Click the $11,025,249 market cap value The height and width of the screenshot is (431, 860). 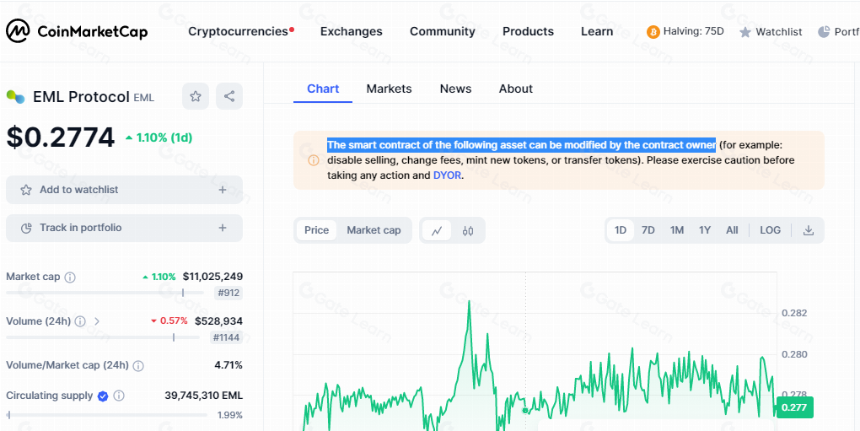click(213, 276)
